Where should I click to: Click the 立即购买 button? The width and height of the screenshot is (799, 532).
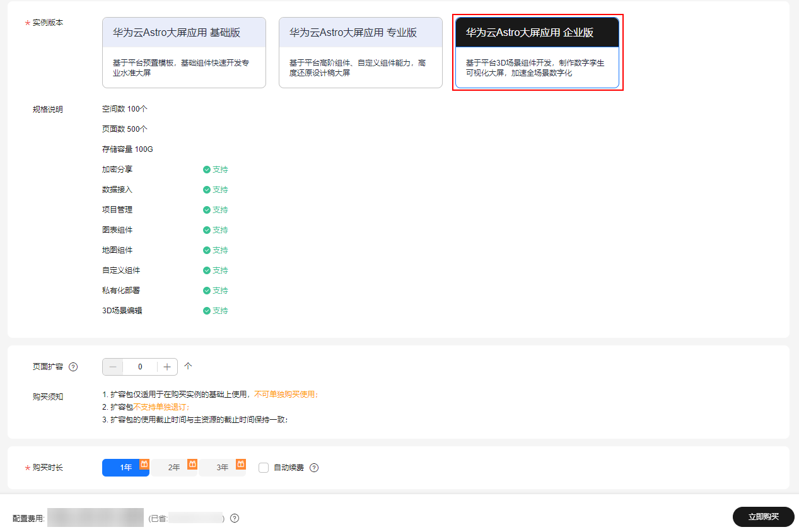tap(764, 517)
